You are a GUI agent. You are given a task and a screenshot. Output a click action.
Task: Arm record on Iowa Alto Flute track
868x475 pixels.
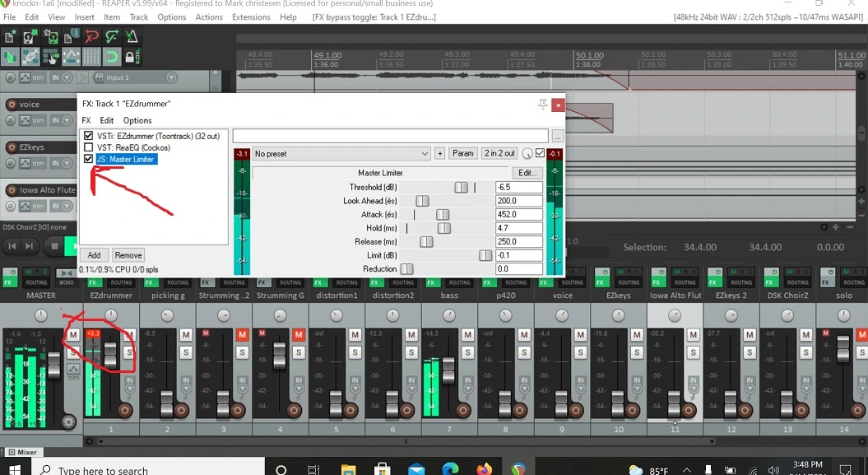point(11,190)
